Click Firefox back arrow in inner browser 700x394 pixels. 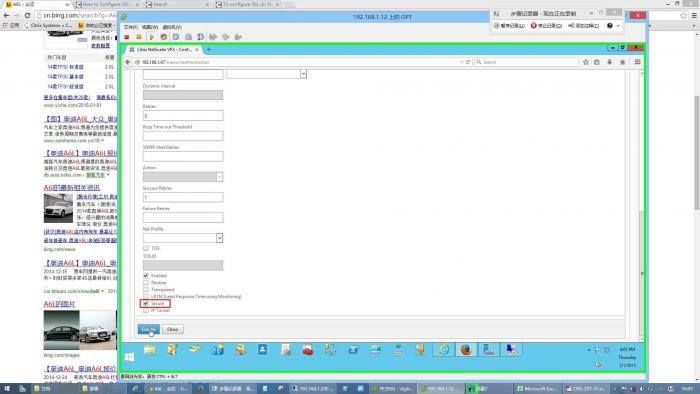tap(128, 62)
